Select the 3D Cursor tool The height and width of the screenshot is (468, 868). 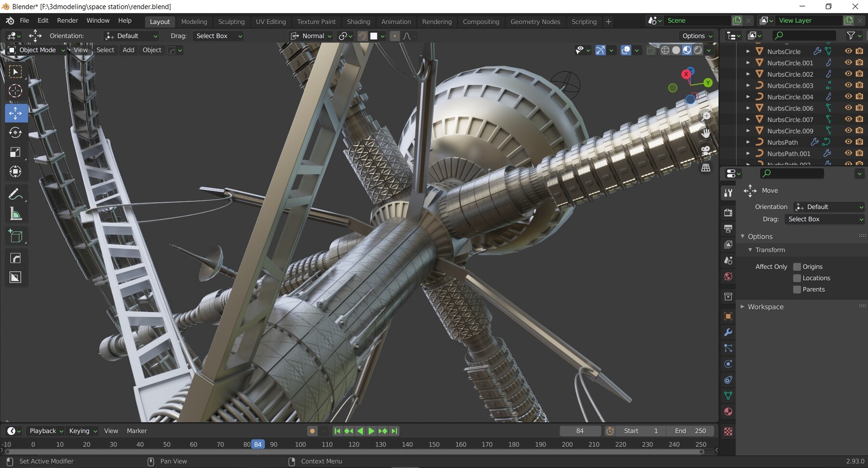15,91
